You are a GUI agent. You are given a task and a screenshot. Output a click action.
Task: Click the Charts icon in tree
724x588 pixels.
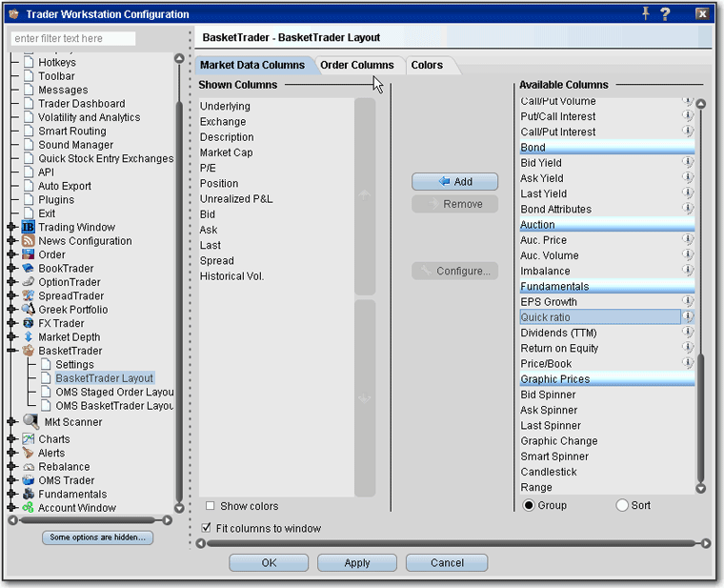pos(29,439)
